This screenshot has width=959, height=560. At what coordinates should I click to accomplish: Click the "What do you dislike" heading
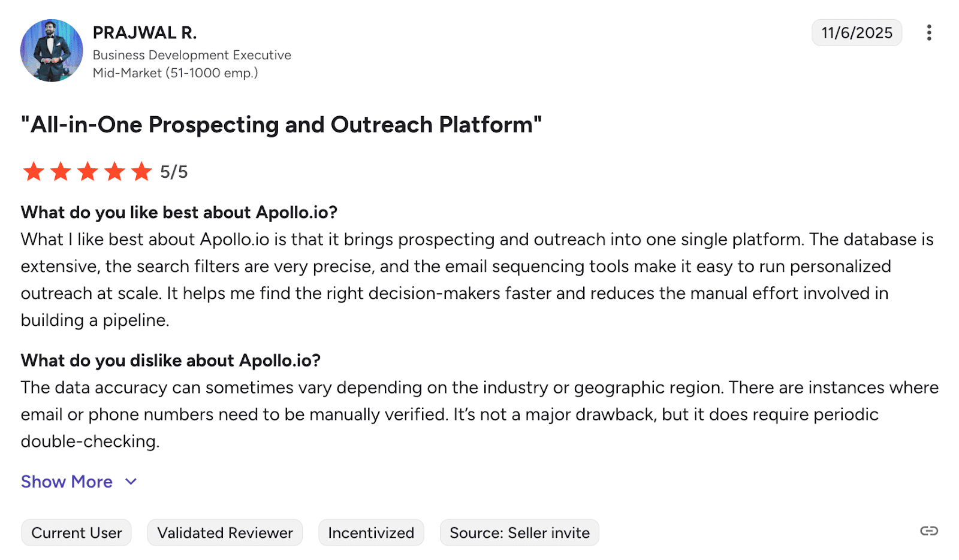coord(171,361)
